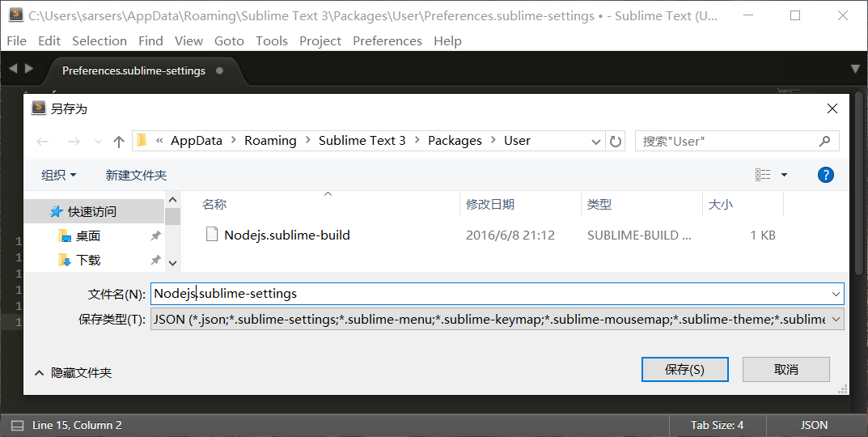This screenshot has height=437, width=868.
Task: Open the help question mark icon
Action: [825, 175]
